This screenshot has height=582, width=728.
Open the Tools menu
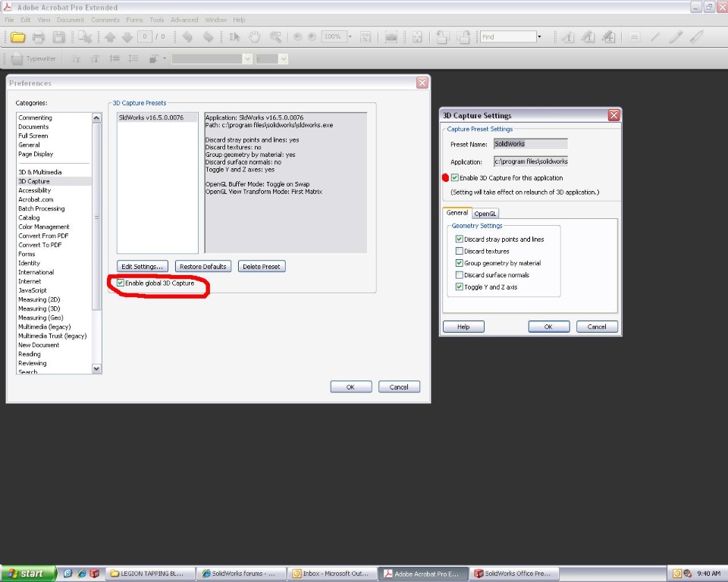(157, 20)
